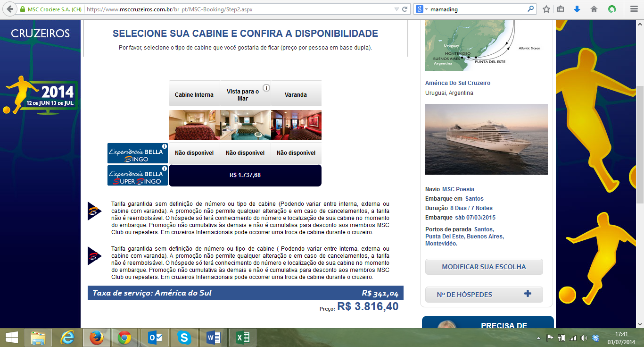Select the R$ 1.737,68 Super Bingo fare
The width and height of the screenshot is (644, 347).
[245, 175]
